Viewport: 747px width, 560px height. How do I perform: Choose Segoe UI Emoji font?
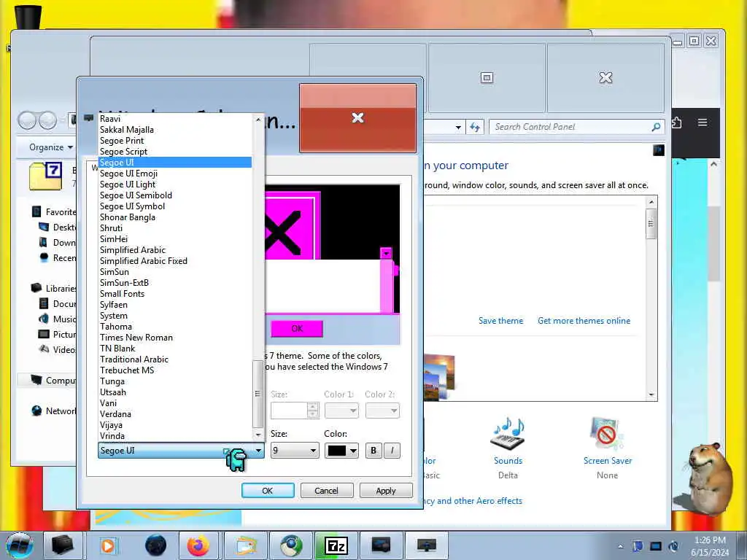(x=175, y=174)
